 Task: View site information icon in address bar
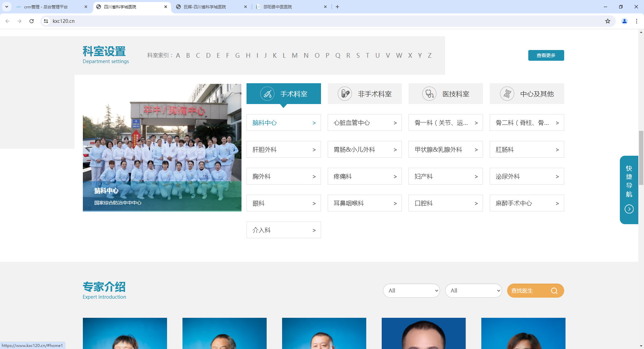click(x=46, y=21)
